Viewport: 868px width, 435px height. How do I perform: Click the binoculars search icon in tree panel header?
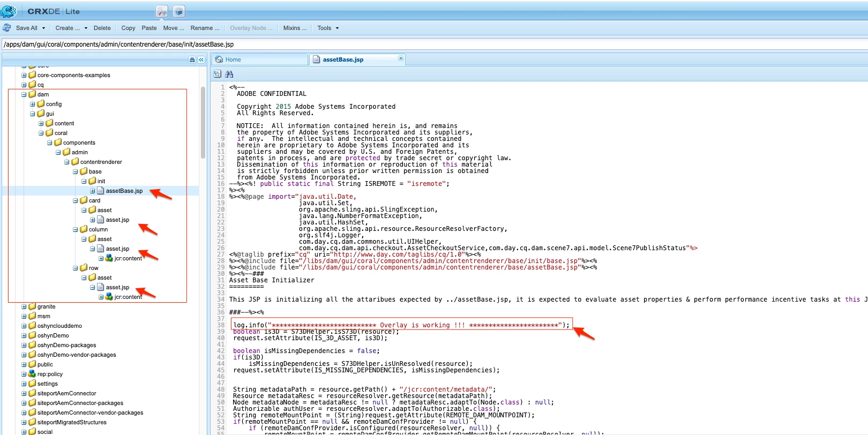tap(192, 60)
